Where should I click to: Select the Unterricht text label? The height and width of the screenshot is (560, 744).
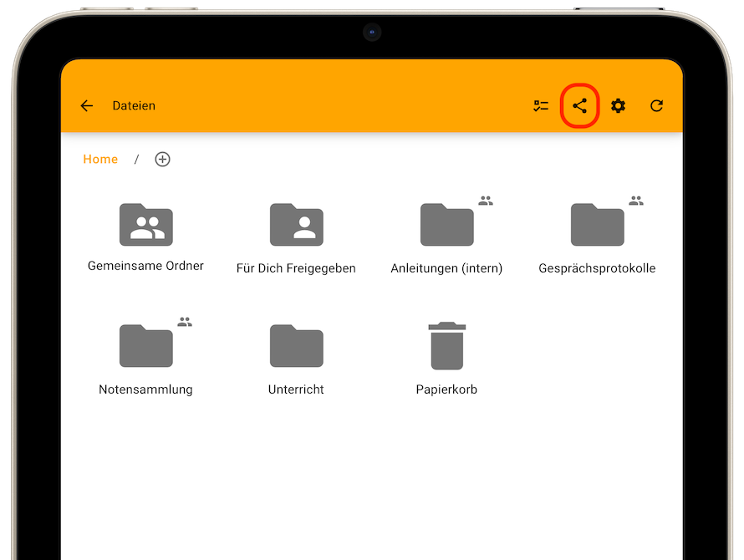[296, 389]
